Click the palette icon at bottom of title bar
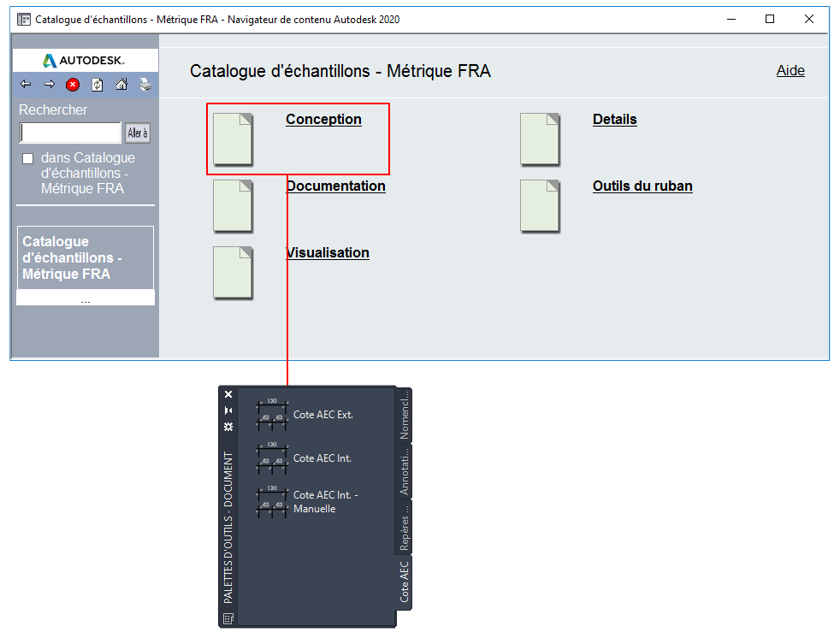This screenshot has width=840, height=638. click(x=228, y=619)
